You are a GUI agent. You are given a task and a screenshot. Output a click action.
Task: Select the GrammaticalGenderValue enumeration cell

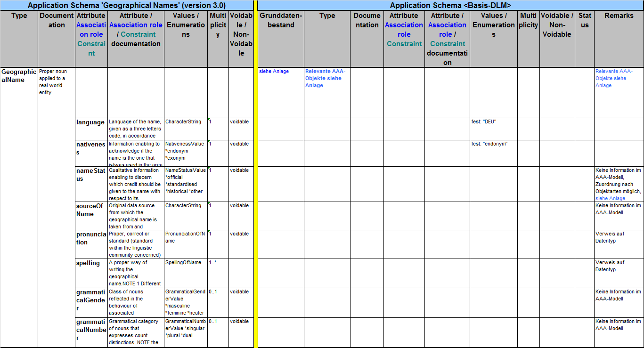[186, 302]
